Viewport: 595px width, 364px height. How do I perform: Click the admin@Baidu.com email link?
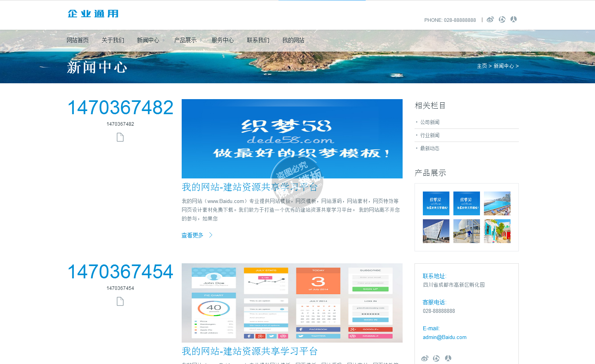click(x=445, y=337)
